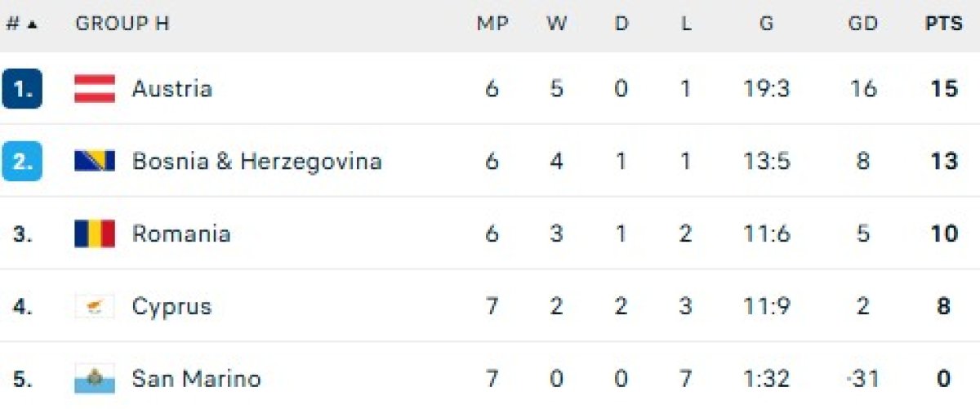Click the Bosnia & Herzegovina flag icon
This screenshot has height=409, width=980.
click(95, 161)
